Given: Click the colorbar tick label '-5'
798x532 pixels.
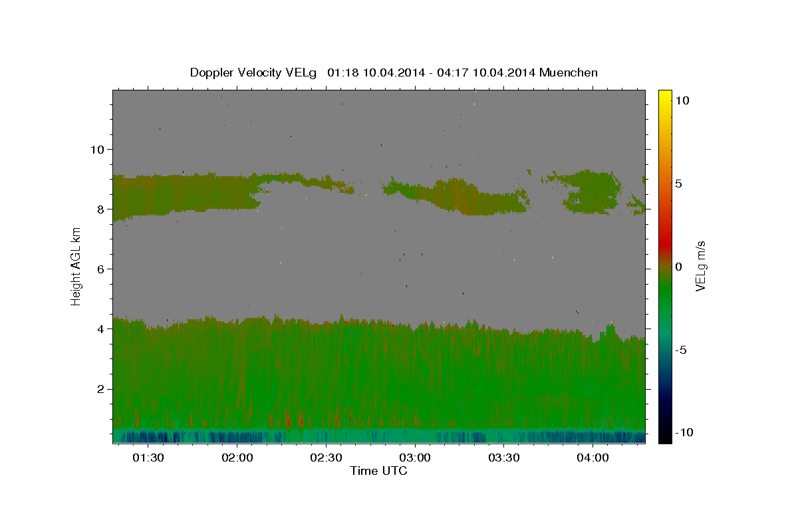Looking at the screenshot, I should click(x=680, y=350).
